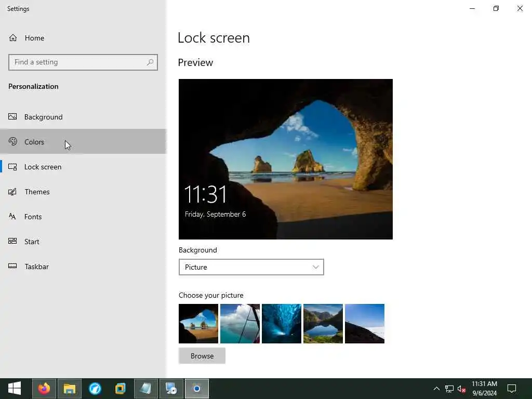Click the muted volume tray icon
532x399 pixels.
coord(461,389)
